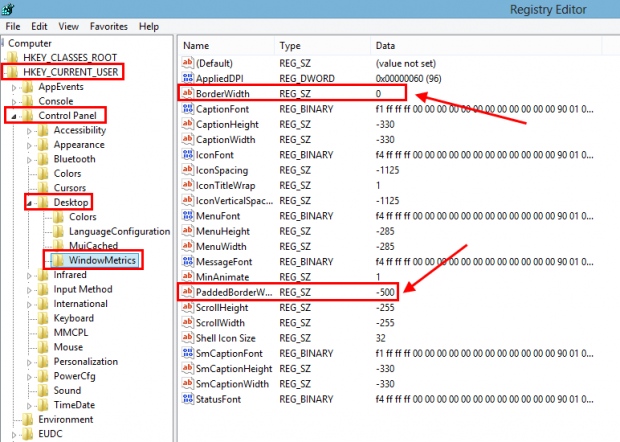The image size is (620, 442).
Task: Select the IconTitleWrap value name
Action: (x=225, y=185)
